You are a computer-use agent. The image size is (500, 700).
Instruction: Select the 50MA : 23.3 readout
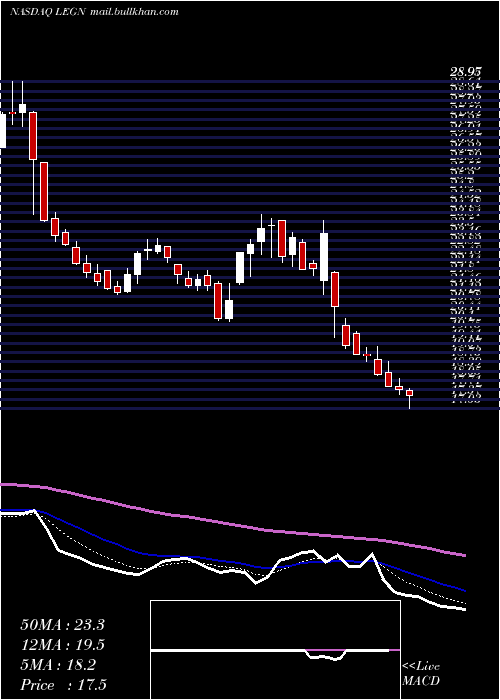(x=62, y=625)
